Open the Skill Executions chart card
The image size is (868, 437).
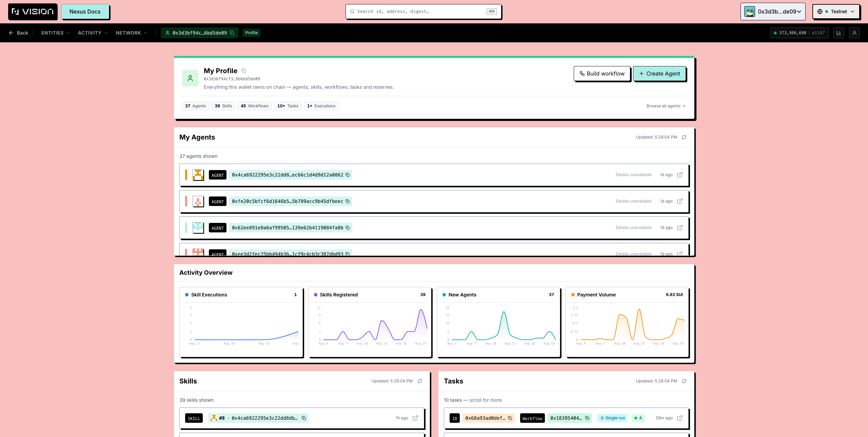(x=241, y=322)
